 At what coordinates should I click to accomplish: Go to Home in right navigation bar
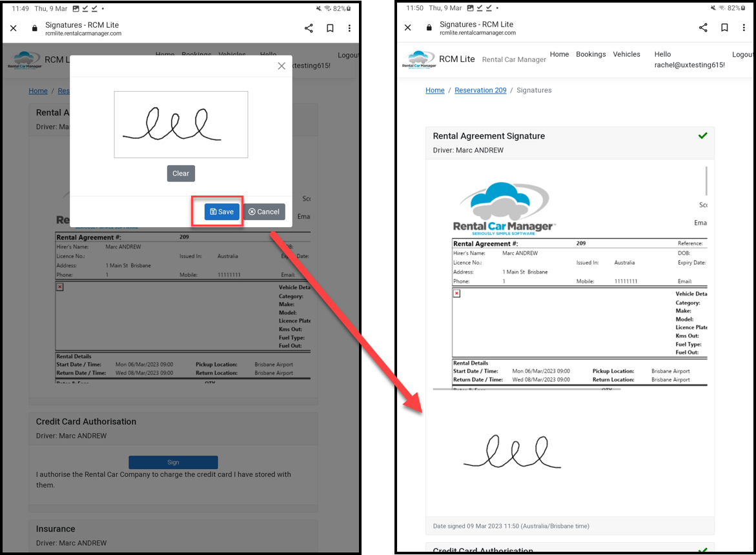[559, 54]
